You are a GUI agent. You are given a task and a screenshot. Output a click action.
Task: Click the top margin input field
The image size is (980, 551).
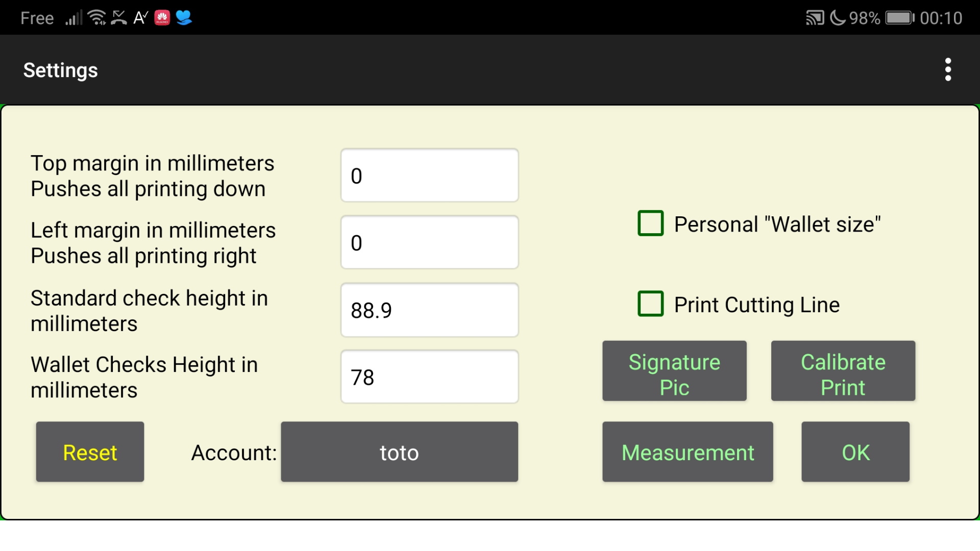point(429,175)
